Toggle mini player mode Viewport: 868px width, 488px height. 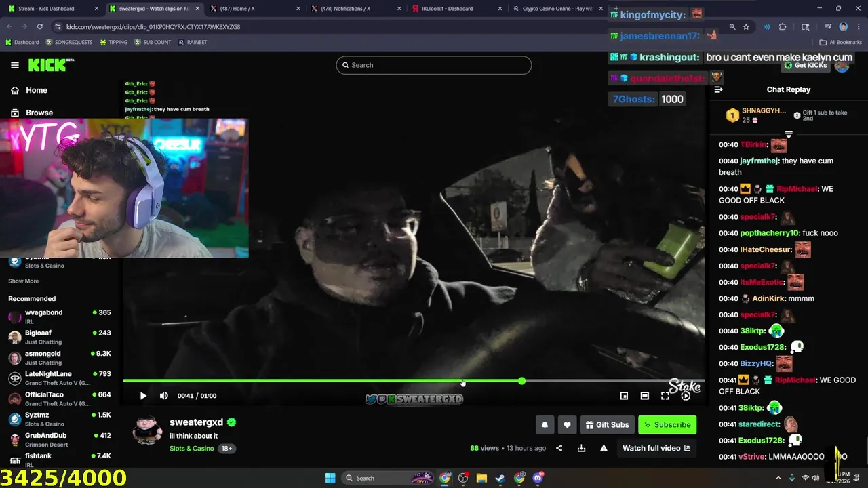pos(624,396)
